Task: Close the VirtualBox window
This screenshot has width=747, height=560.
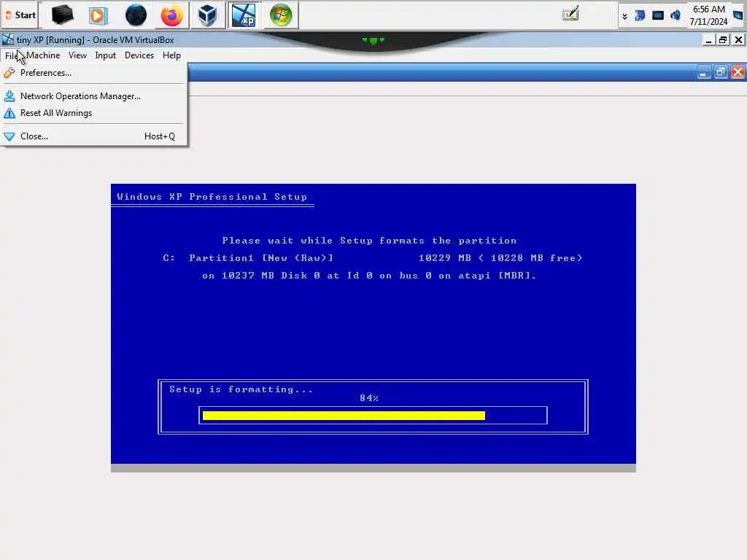Action: (738, 41)
